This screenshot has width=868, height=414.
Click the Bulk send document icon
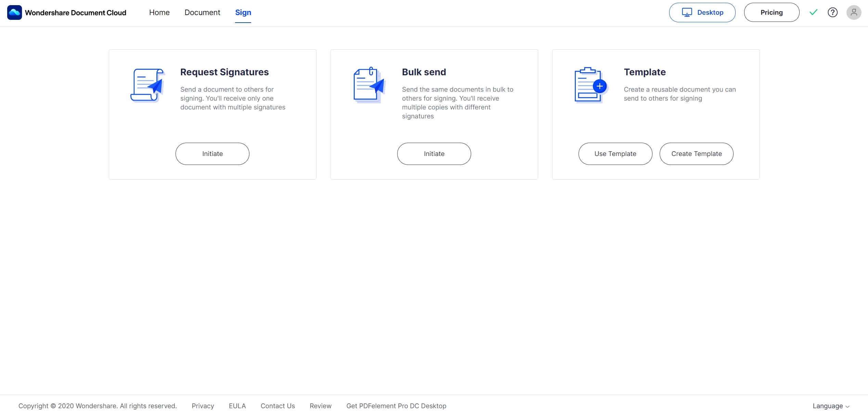pyautogui.click(x=369, y=85)
